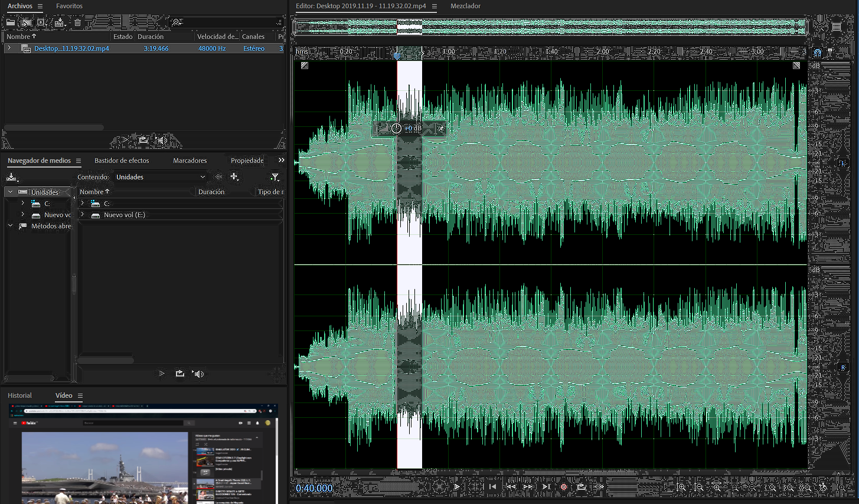Viewport: 859px width, 504px height.
Task: Click the volume knob icon on the HUD
Action: pyautogui.click(x=396, y=128)
